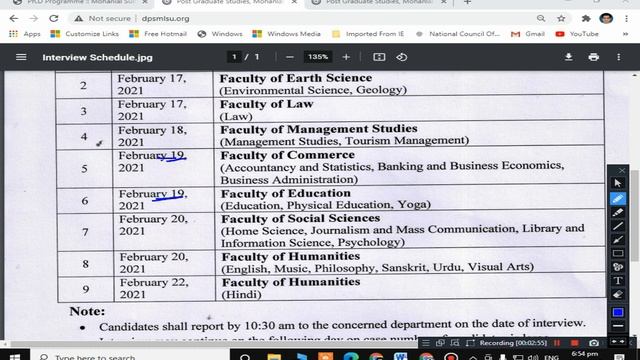Click the region select recorder icon
Screen dimensions: 640x360
click(x=470, y=343)
